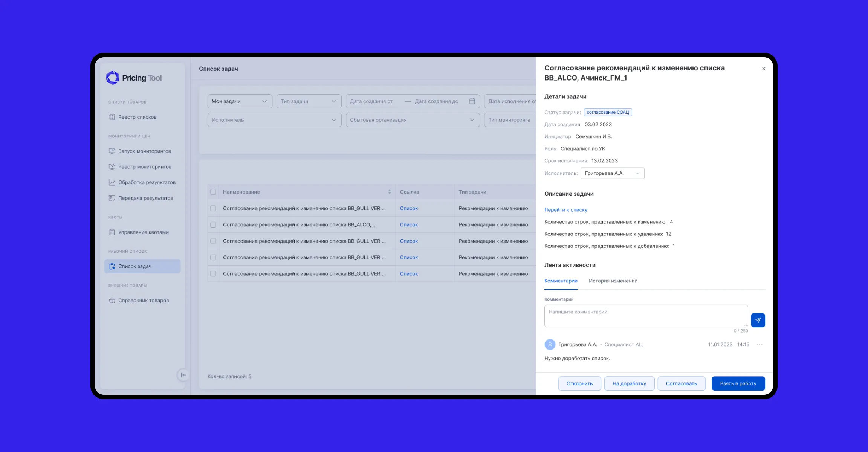
Task: Expand the Мои задачи dropdown
Action: tap(240, 101)
